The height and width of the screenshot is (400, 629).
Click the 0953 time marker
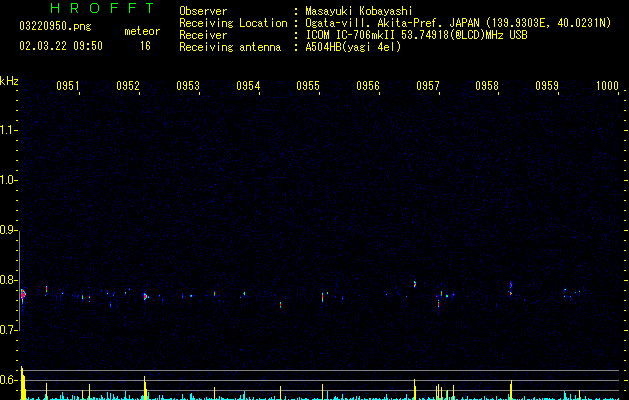(x=188, y=86)
